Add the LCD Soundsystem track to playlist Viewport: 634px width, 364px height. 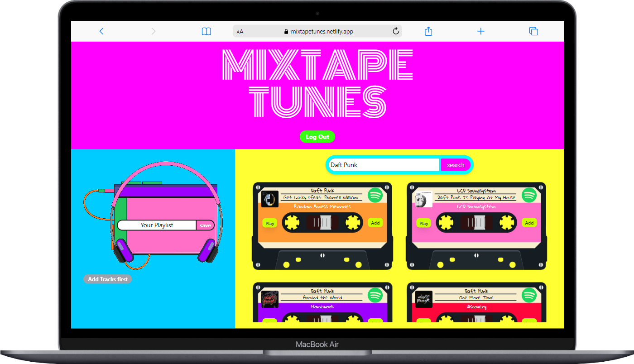click(x=529, y=223)
